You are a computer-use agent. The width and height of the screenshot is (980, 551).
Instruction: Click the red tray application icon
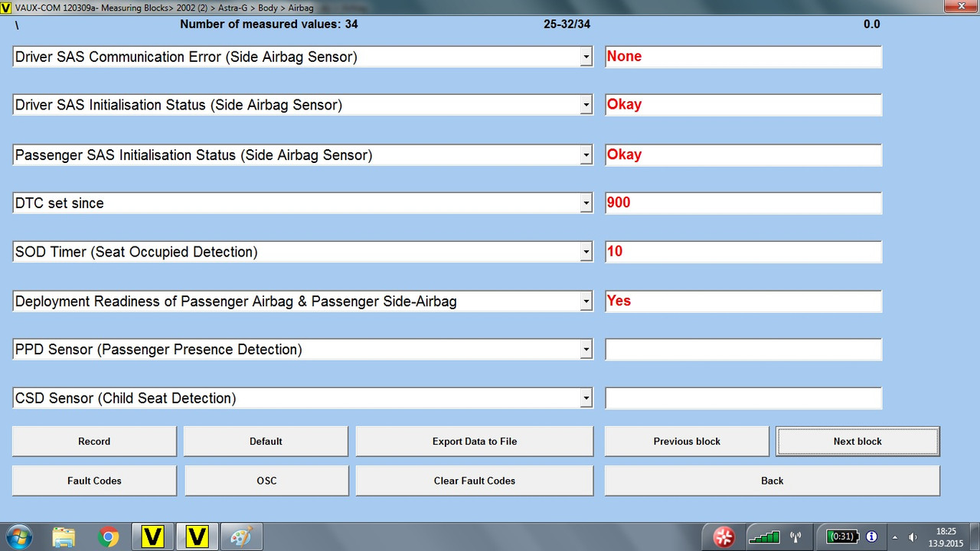(x=724, y=537)
